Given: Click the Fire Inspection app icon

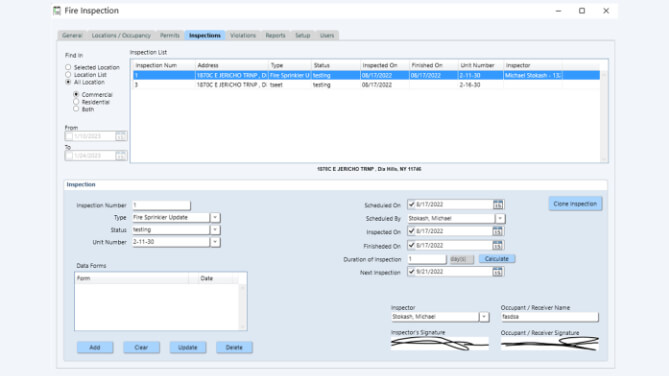Looking at the screenshot, I should (x=57, y=11).
